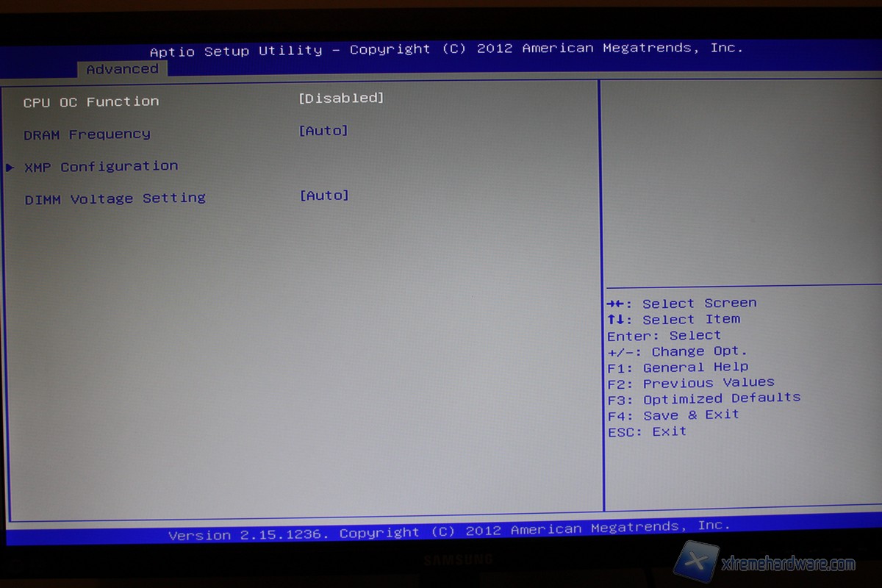This screenshot has height=588, width=882.
Task: Click F4: Save & Exit hint
Action: pos(673,415)
